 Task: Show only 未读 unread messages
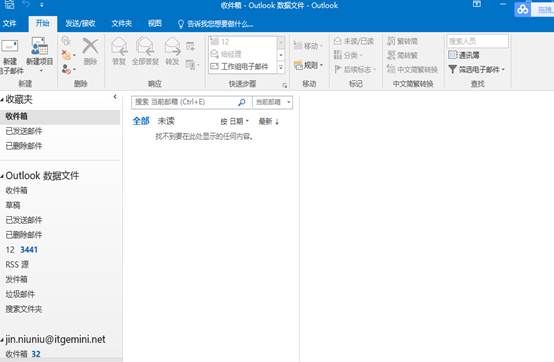pyautogui.click(x=166, y=121)
